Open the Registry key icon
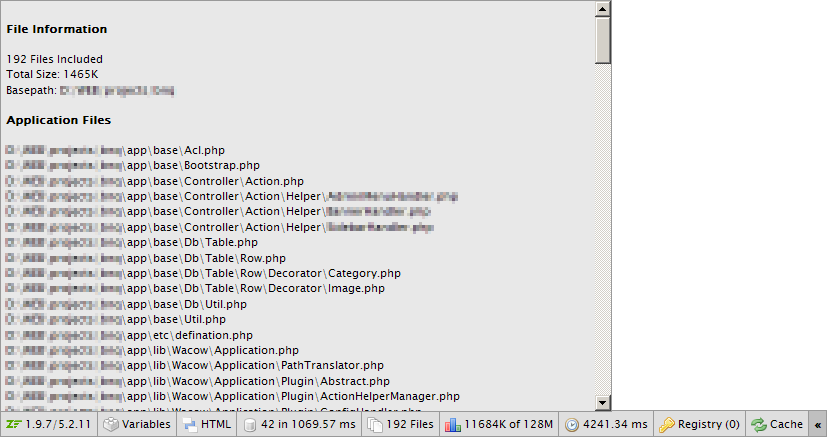This screenshot has height=437, width=827. 667,424
